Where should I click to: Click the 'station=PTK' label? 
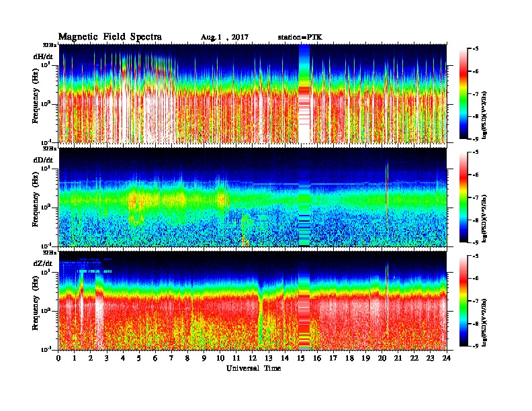click(x=300, y=38)
